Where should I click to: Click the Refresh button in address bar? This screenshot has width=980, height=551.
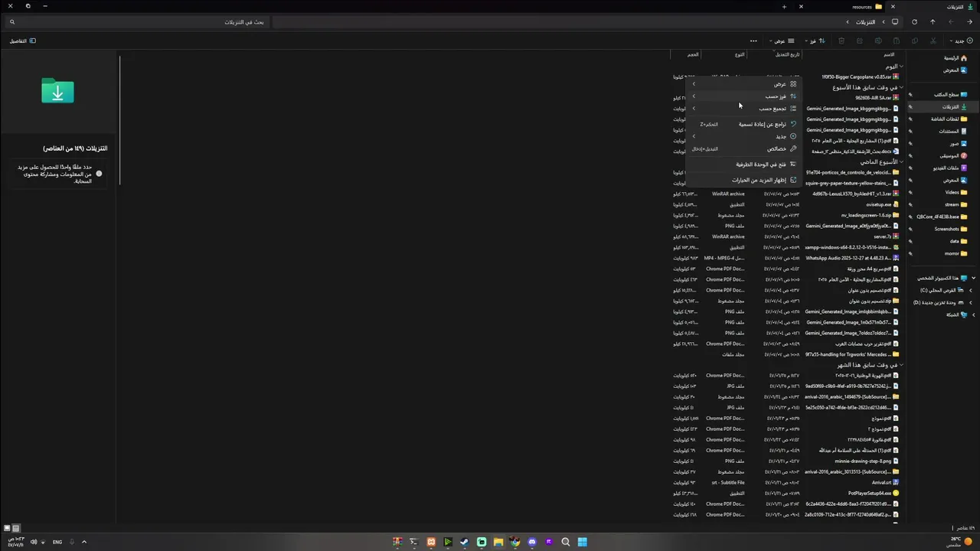click(914, 22)
